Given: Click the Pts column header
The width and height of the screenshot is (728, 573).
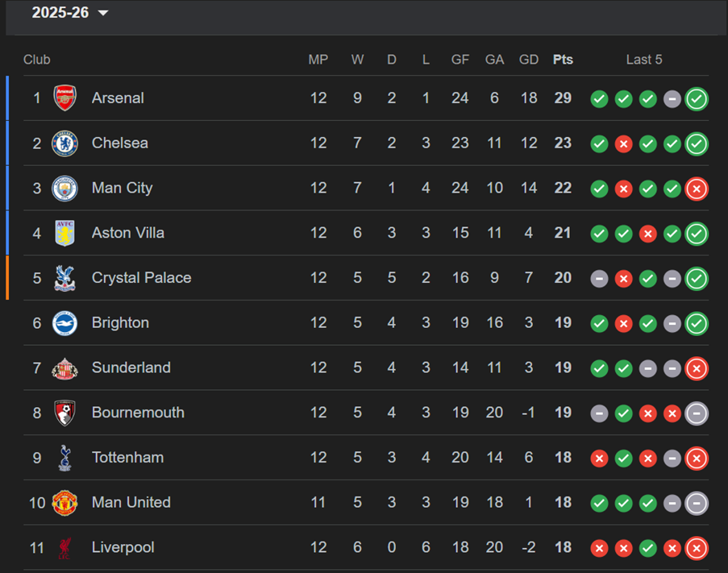Looking at the screenshot, I should point(563,60).
